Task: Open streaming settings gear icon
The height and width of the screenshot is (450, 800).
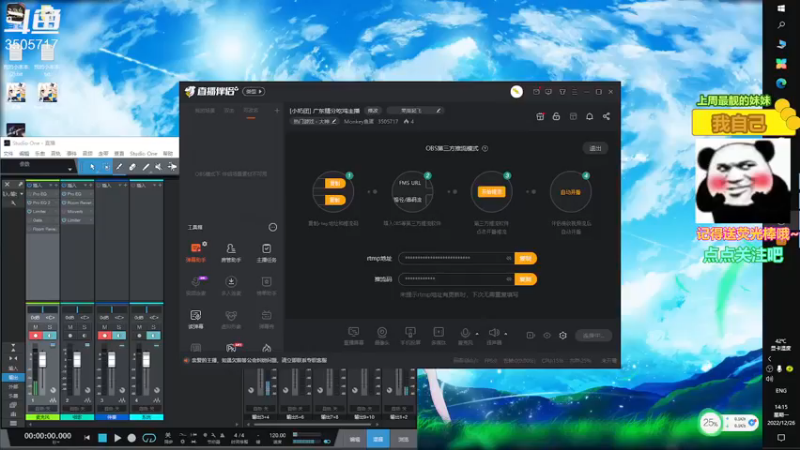Action: pyautogui.click(x=563, y=335)
